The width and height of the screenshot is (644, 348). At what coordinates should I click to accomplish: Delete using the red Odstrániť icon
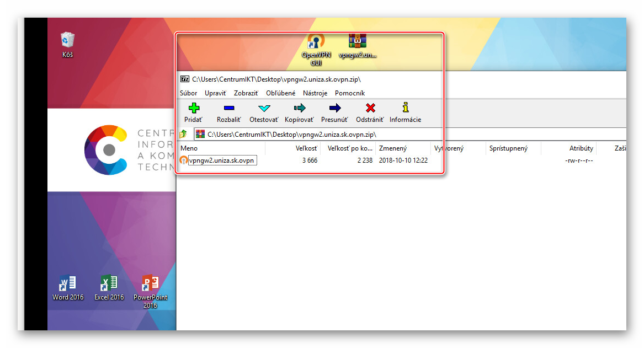(370, 108)
